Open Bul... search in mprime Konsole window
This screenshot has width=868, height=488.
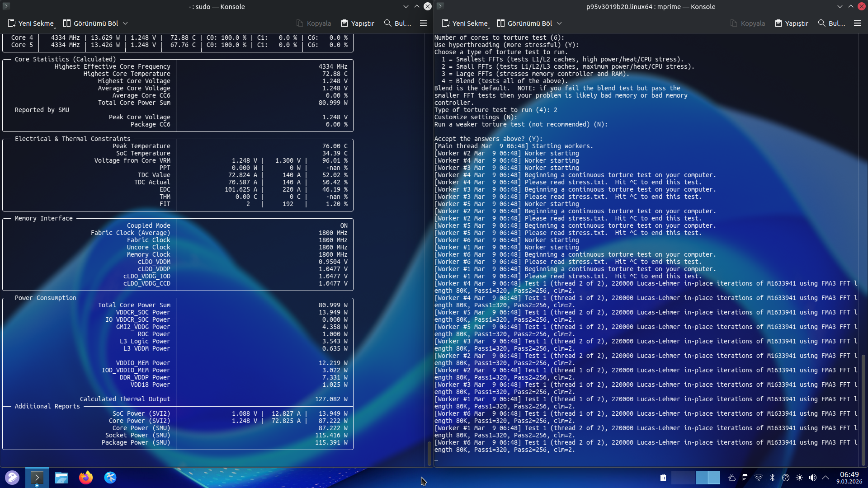[832, 23]
